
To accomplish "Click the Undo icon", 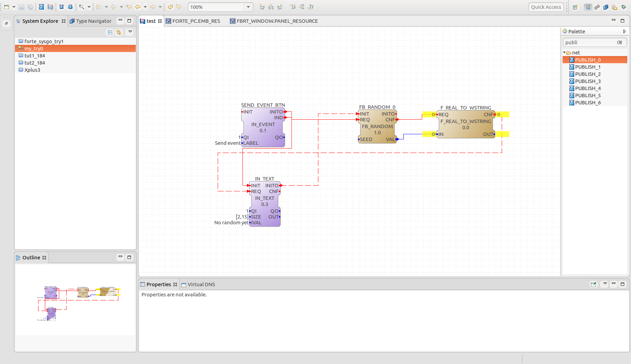I will pyautogui.click(x=170, y=7).
